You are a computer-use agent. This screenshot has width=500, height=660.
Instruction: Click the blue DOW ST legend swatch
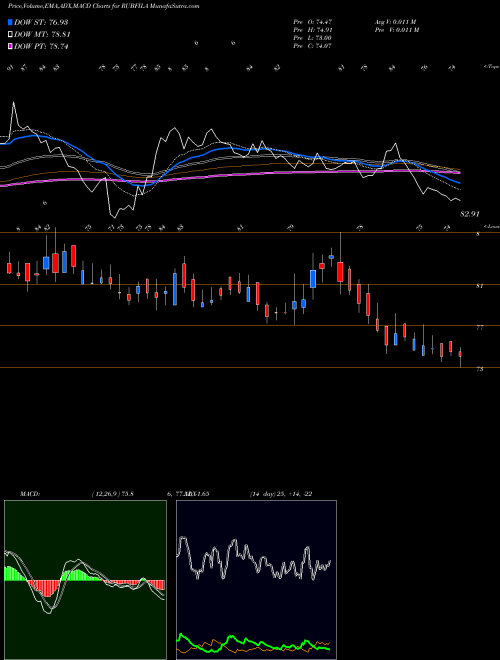[11, 22]
